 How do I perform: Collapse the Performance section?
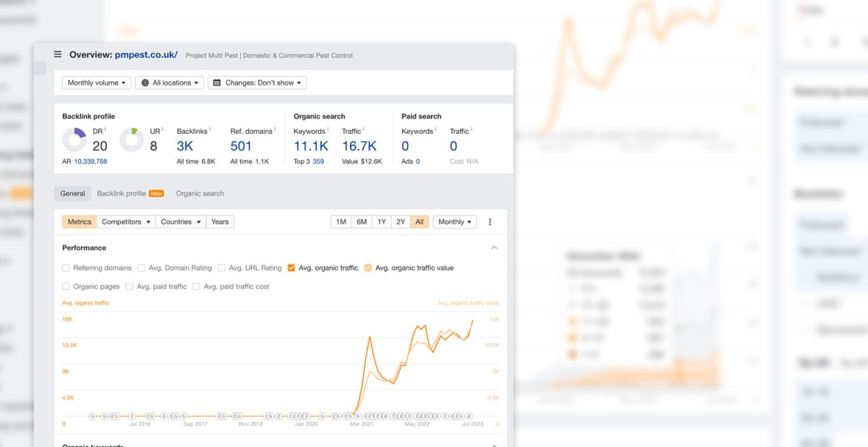pos(494,248)
